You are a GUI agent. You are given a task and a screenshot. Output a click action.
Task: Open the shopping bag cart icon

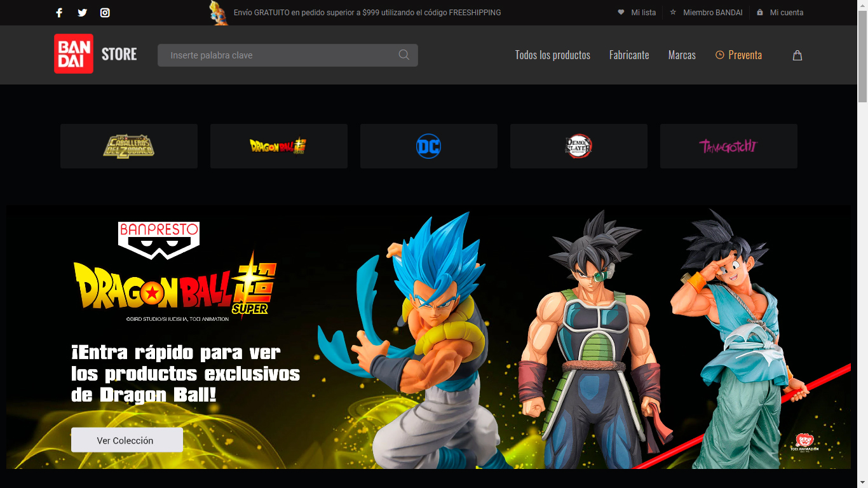(797, 55)
